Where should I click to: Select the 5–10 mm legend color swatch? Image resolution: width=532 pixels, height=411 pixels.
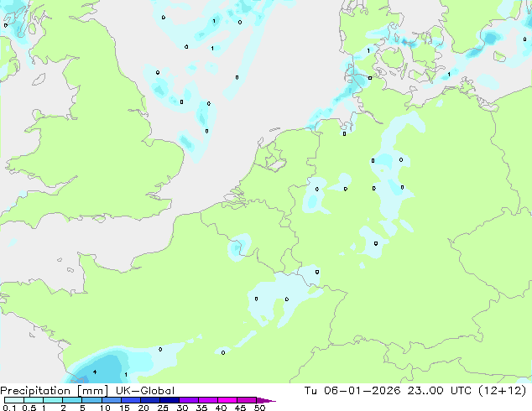(x=91, y=400)
